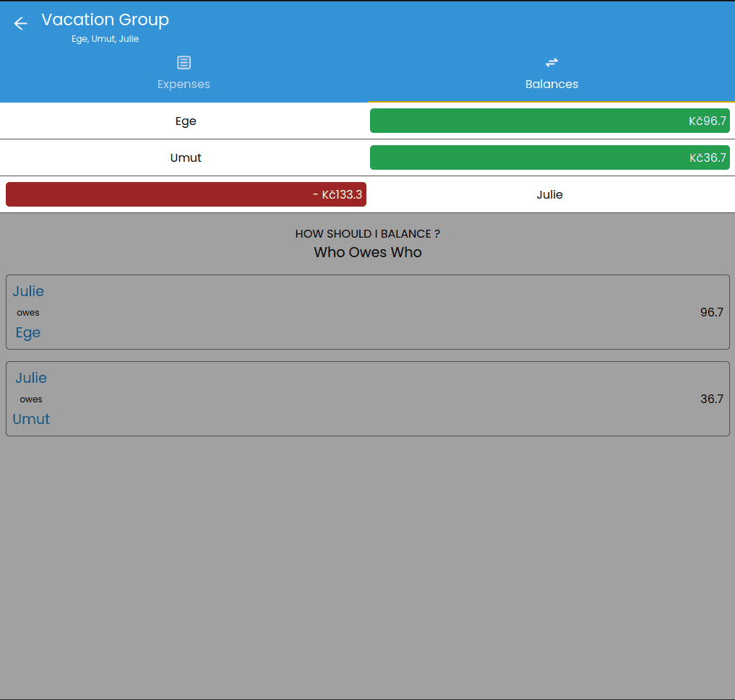Click the members subtitle Ege, Umut, Julie
Screen dimensions: 735x700
tap(105, 39)
